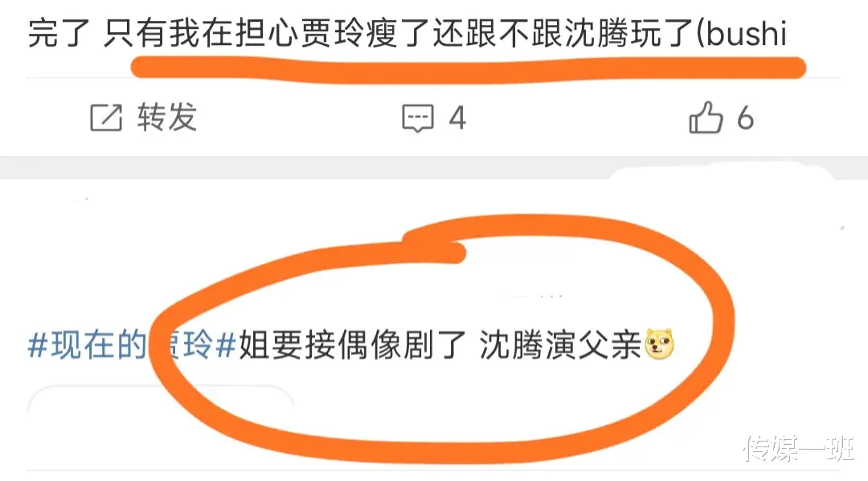
Task: Click 还跟不跟 phrase in first post
Action: pyautogui.click(x=498, y=33)
